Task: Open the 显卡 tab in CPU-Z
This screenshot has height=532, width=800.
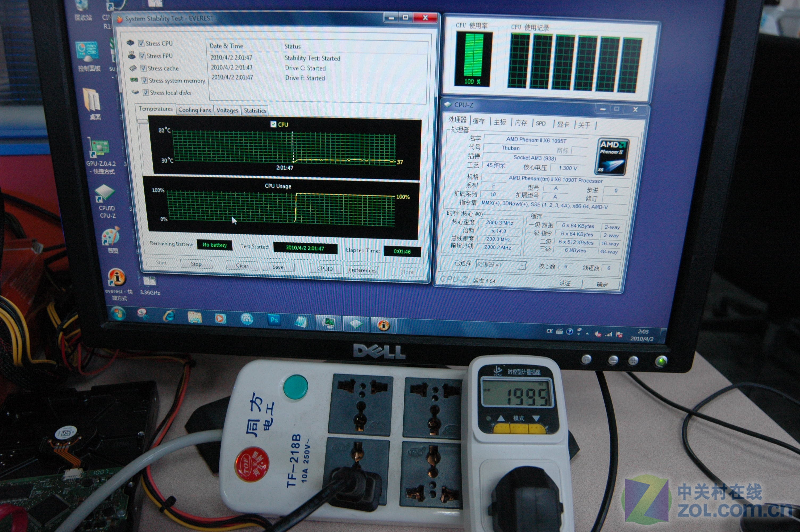Action: point(563,124)
